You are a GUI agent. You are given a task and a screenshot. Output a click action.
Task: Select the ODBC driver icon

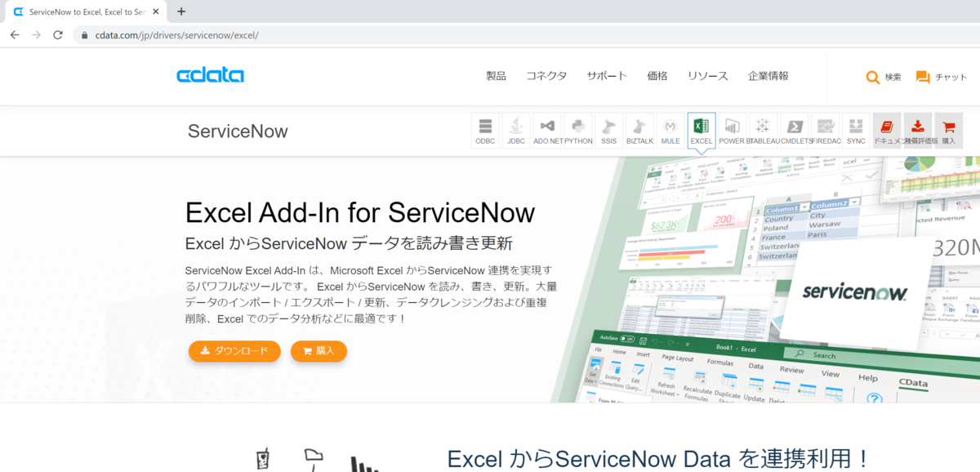[x=485, y=129]
